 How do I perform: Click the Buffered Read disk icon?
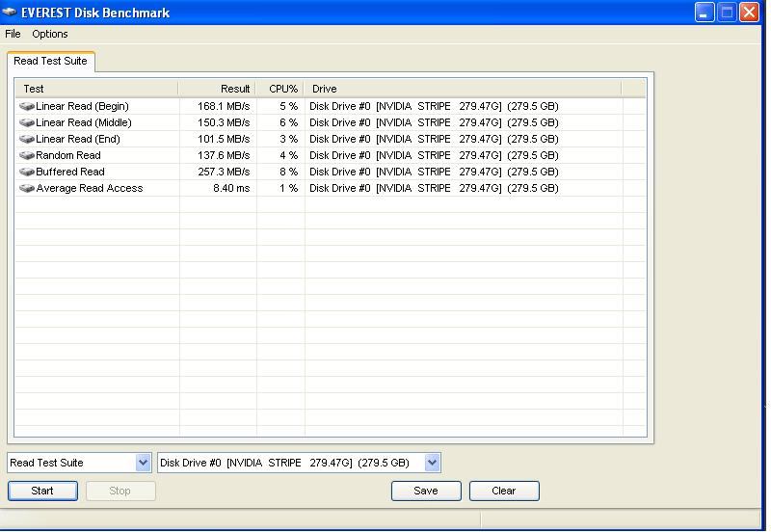coord(27,172)
